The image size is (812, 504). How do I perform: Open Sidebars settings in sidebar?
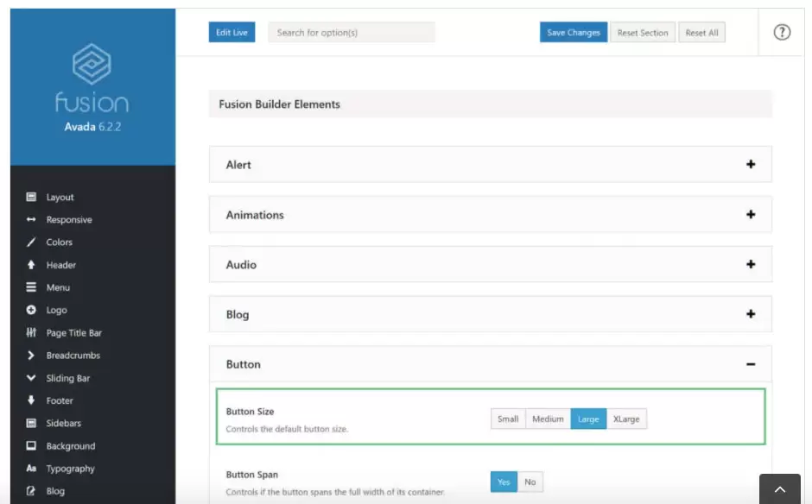64,423
